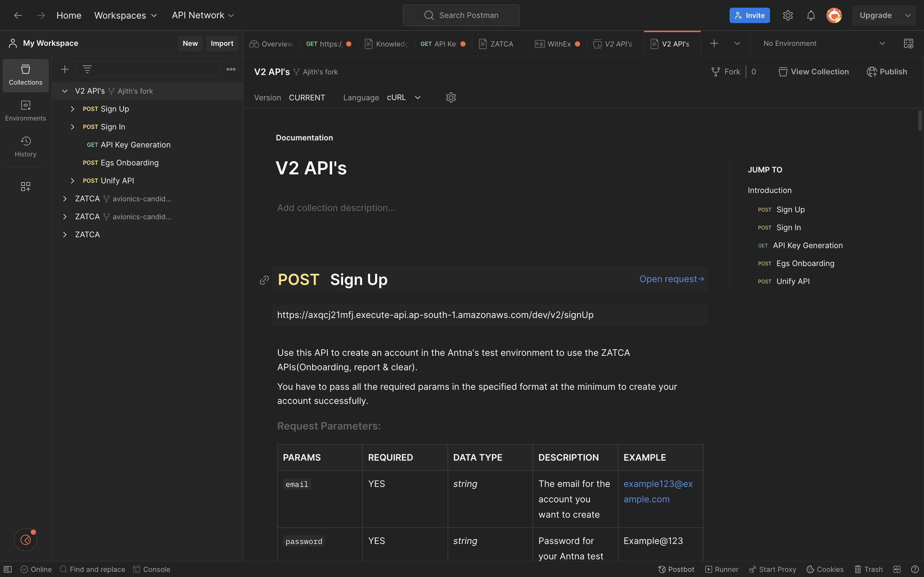Open the Postman Console
The width and height of the screenshot is (924, 577).
151,569
